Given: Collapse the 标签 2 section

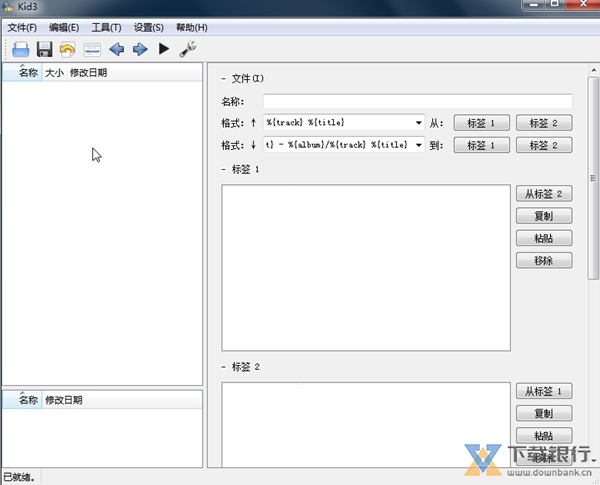Looking at the screenshot, I should click(223, 367).
